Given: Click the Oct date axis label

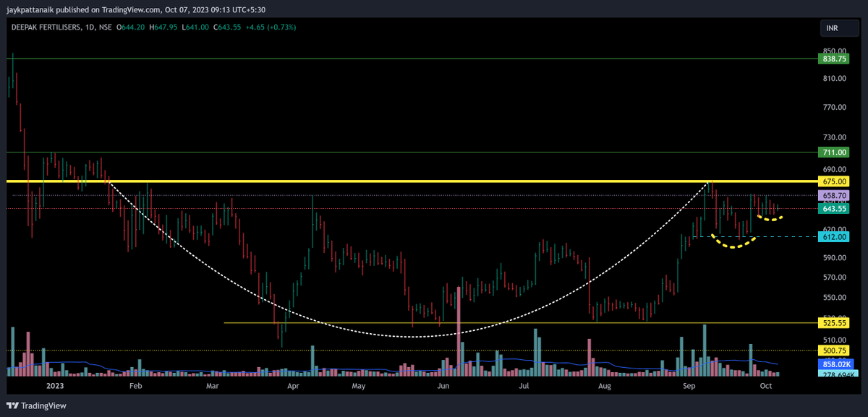Looking at the screenshot, I should (765, 387).
